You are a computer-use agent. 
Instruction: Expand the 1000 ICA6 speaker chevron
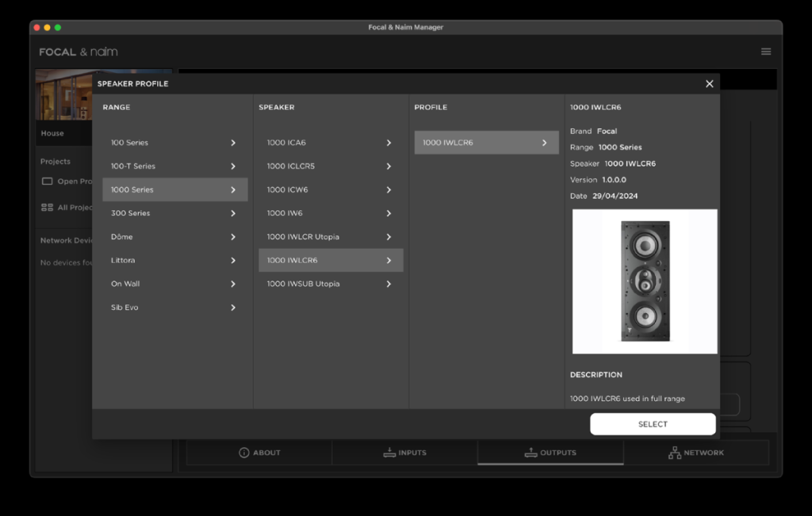[389, 143]
